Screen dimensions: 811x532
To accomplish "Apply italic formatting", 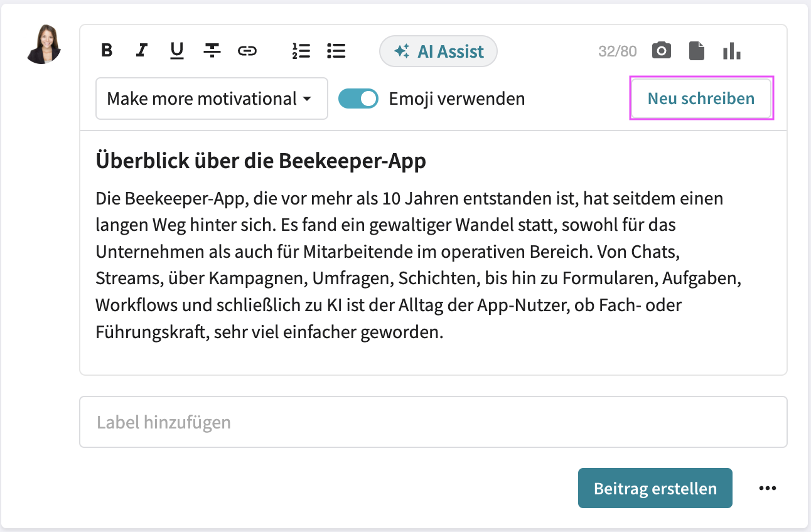I will pos(141,51).
